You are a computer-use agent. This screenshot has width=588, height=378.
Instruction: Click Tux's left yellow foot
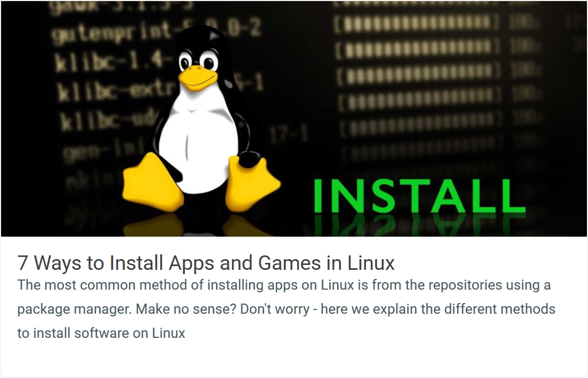pos(153,183)
